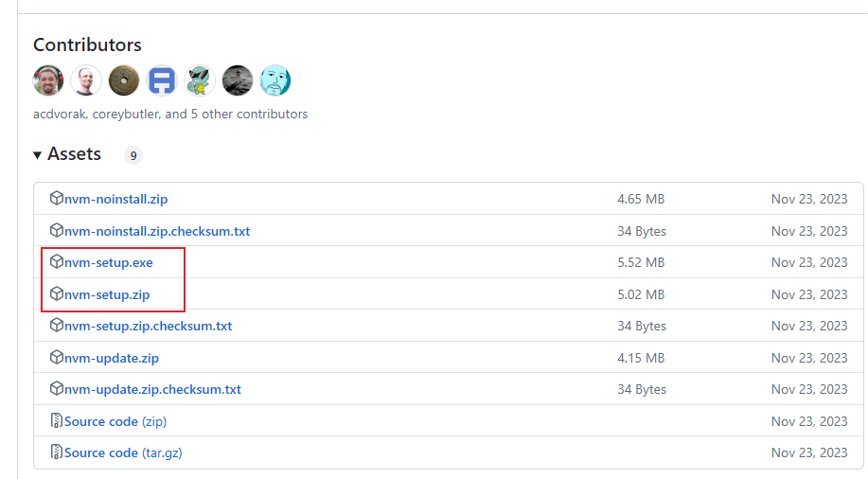This screenshot has width=868, height=479.
Task: Click 4.15 MB size value
Action: pos(641,358)
